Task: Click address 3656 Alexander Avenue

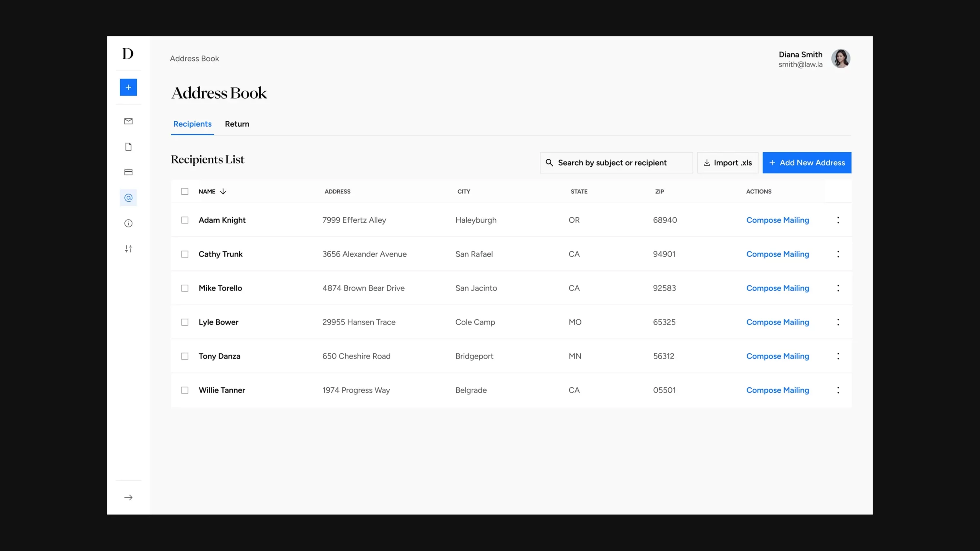Action: click(x=364, y=254)
